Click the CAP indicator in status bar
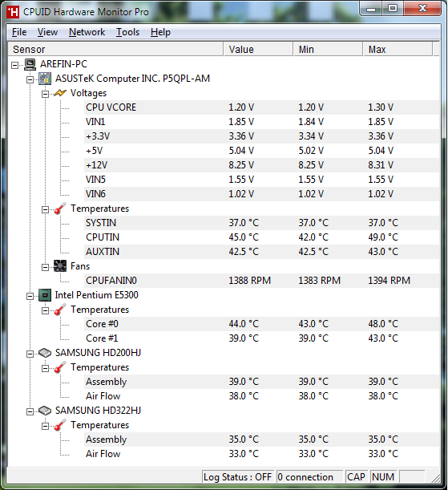Viewport: 448px width, 490px height. click(x=356, y=477)
